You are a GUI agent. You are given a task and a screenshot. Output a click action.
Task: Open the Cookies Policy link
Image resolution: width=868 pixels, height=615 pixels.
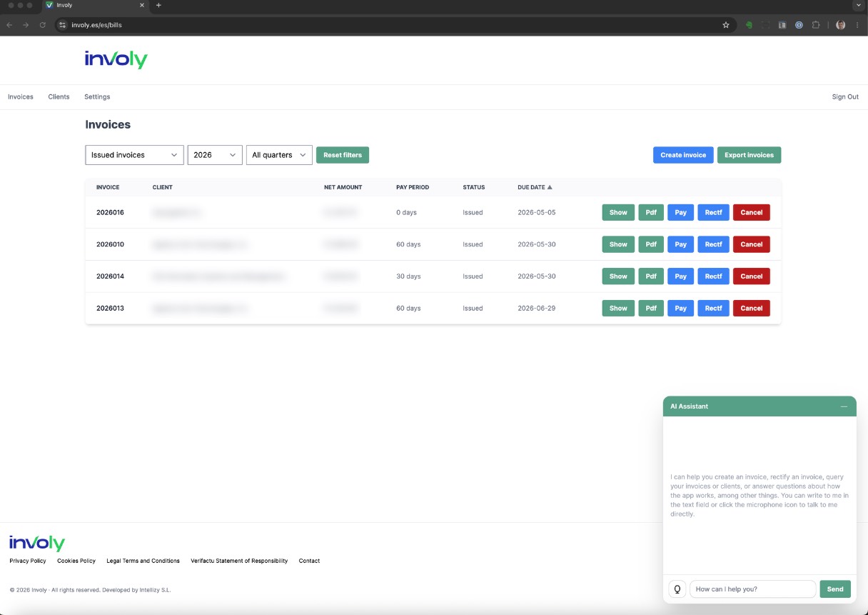[x=76, y=561]
